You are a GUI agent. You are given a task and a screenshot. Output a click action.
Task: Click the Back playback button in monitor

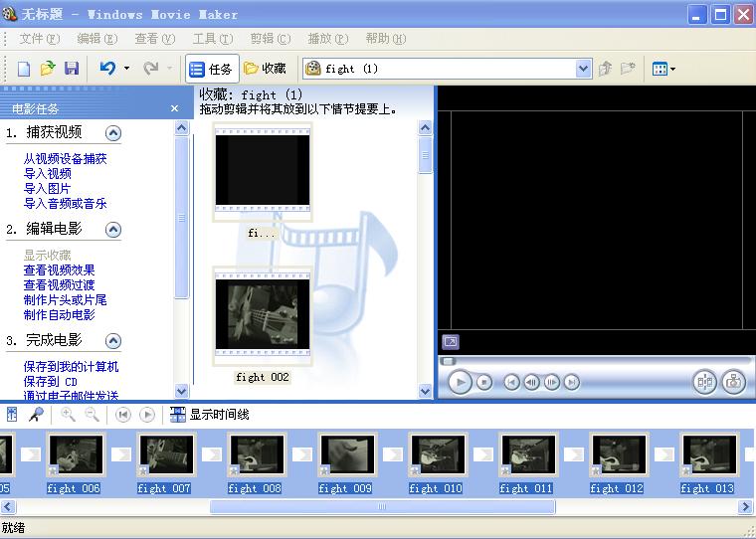coord(511,383)
